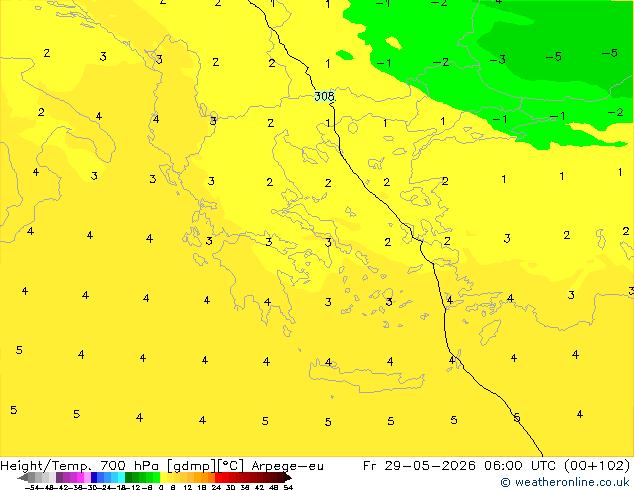Click the 308 height contour label

click(x=324, y=96)
